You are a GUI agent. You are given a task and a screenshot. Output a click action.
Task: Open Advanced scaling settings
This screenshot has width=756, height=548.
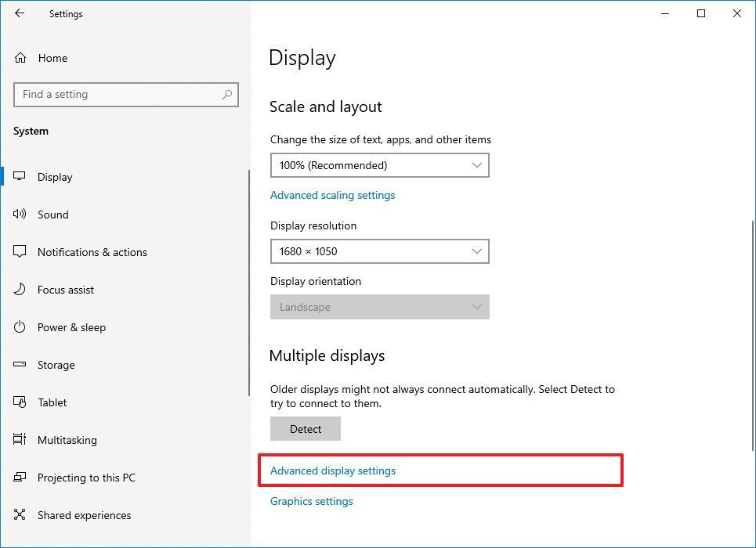332,195
